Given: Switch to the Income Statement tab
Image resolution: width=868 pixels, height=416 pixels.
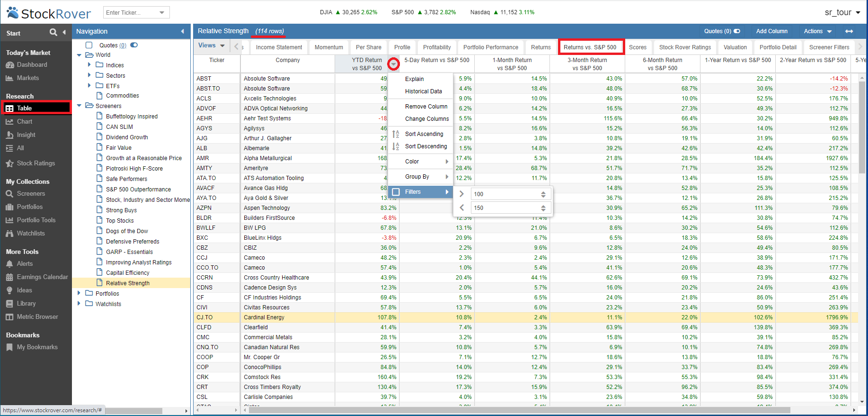Looking at the screenshot, I should [x=279, y=47].
